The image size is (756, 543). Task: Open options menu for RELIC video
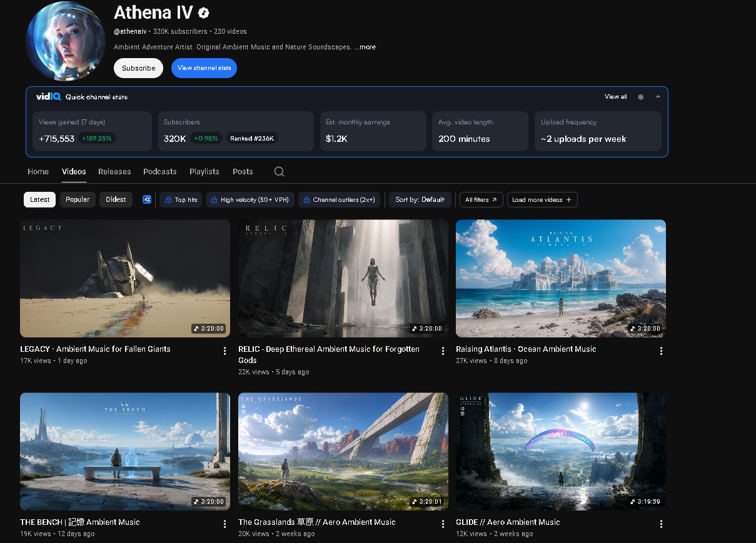tap(443, 351)
